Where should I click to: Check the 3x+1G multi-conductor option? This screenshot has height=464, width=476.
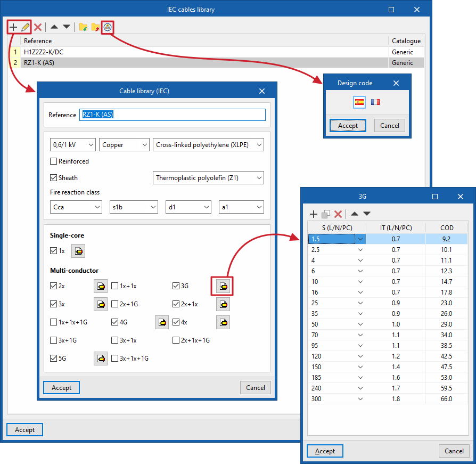point(53,340)
